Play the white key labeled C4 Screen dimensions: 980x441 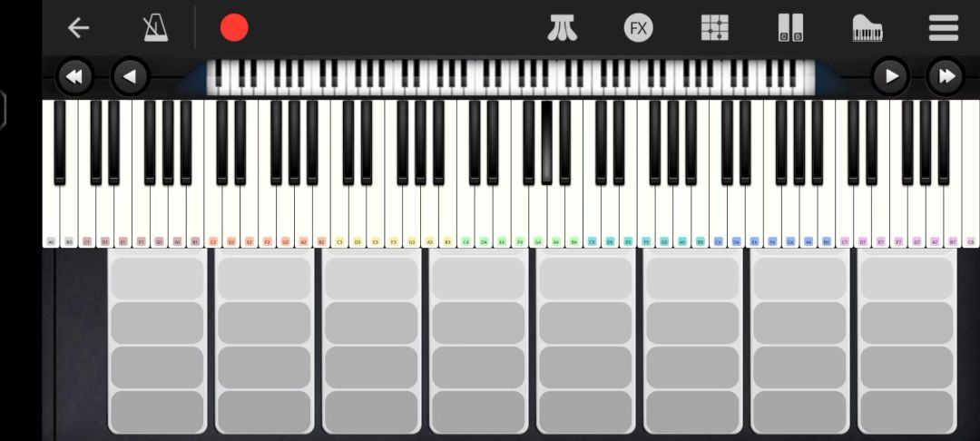click(465, 206)
